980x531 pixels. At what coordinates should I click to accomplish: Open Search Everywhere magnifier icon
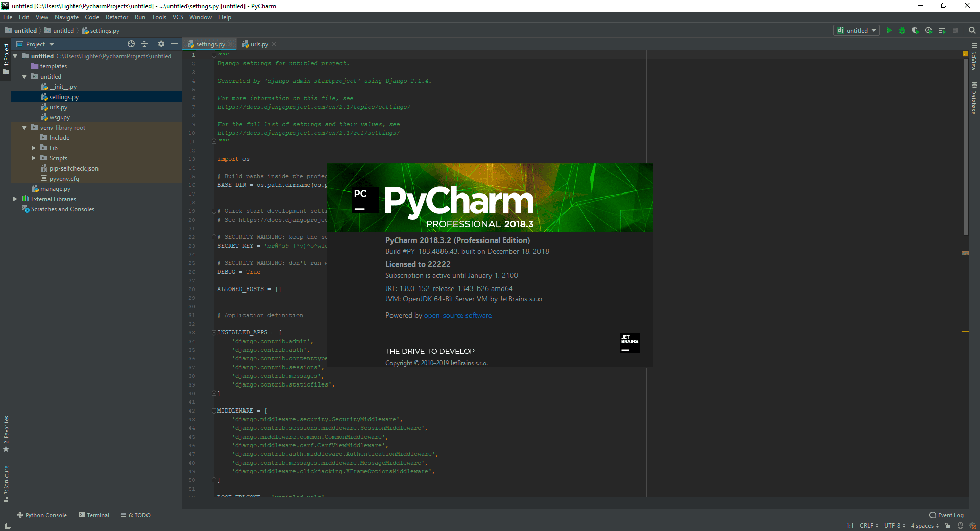click(972, 31)
